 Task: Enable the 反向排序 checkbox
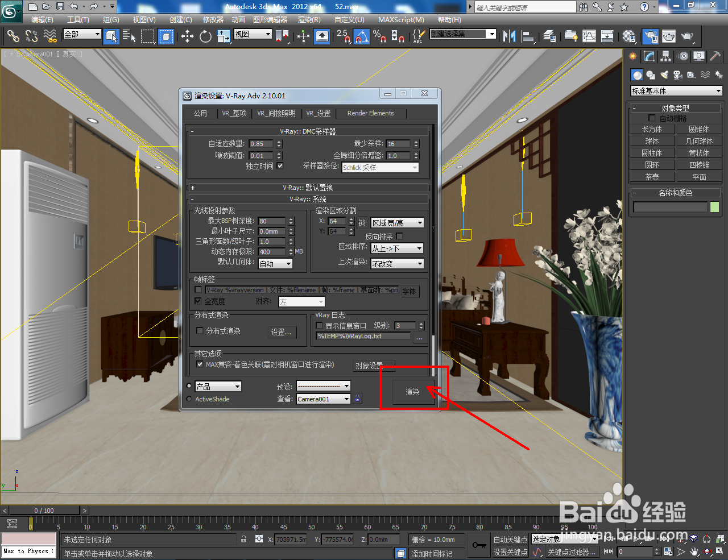coord(399,236)
